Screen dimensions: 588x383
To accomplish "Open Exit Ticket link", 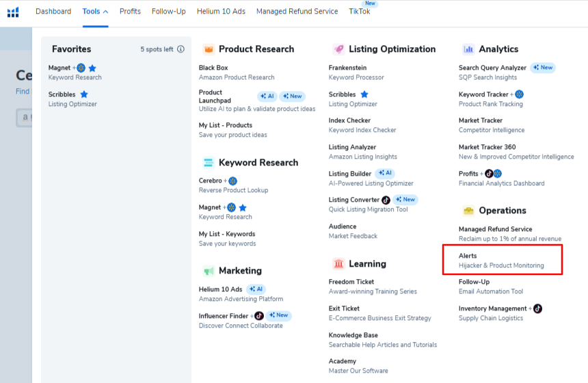I will [x=344, y=308].
